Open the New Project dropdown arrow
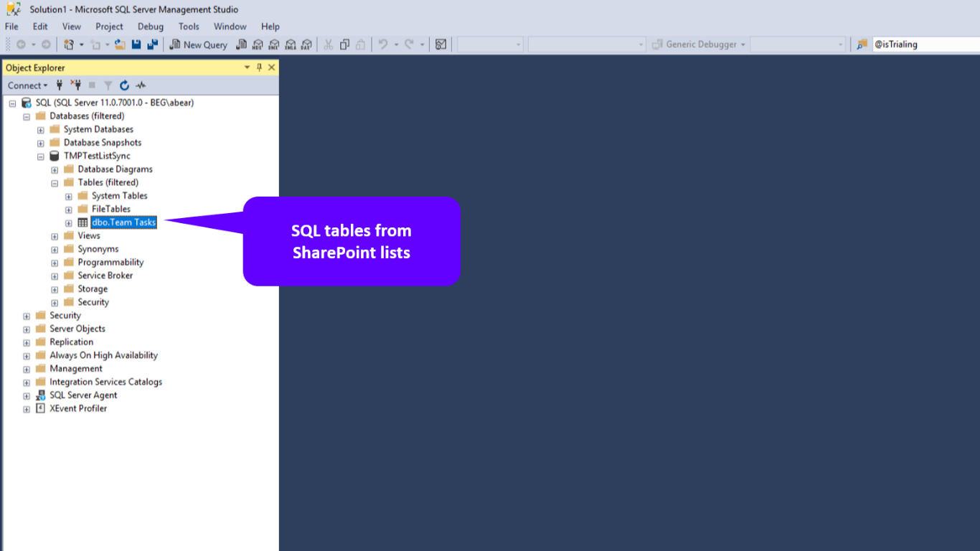Image resolution: width=980 pixels, height=551 pixels. (x=81, y=44)
